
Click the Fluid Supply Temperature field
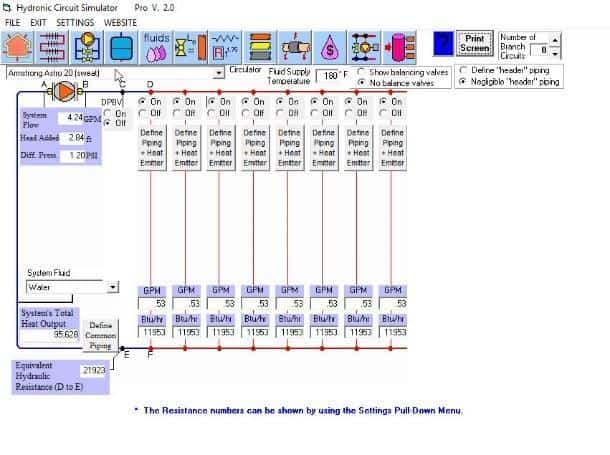330,75
